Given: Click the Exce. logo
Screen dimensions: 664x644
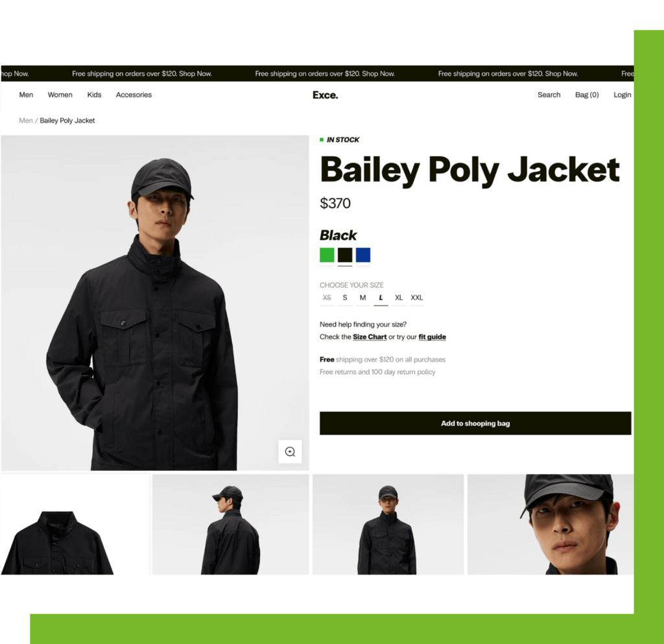Looking at the screenshot, I should (326, 95).
